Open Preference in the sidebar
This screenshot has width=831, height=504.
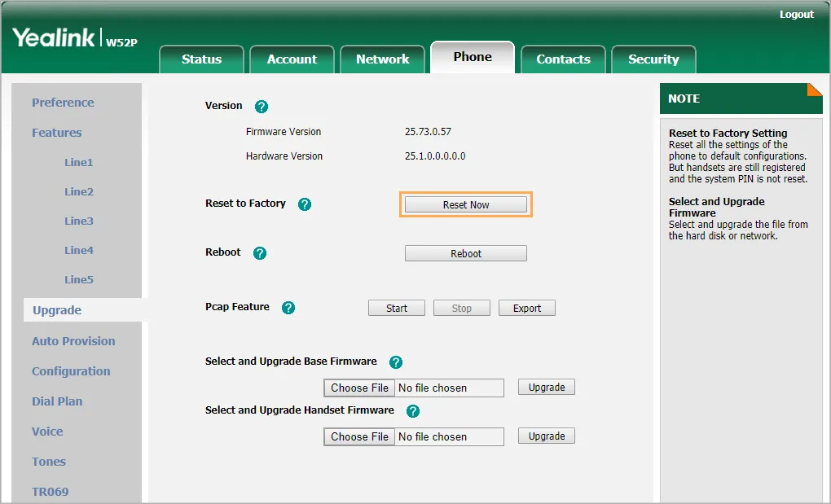point(63,103)
